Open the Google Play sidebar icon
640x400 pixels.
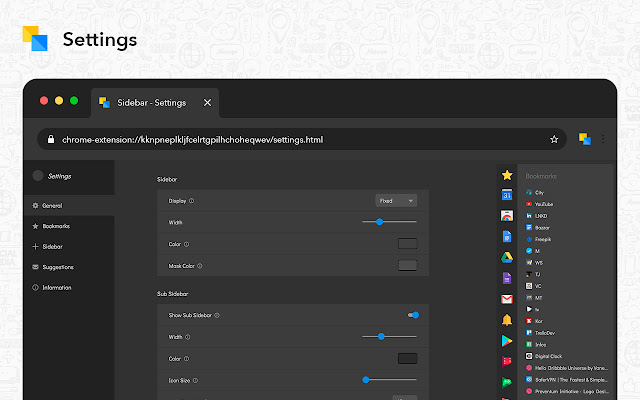pos(507,341)
